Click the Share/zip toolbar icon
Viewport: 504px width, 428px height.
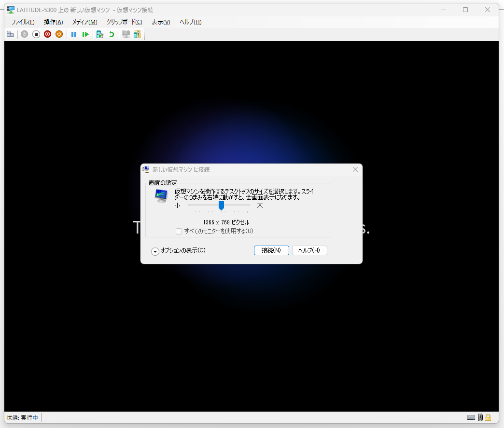pyautogui.click(x=137, y=34)
